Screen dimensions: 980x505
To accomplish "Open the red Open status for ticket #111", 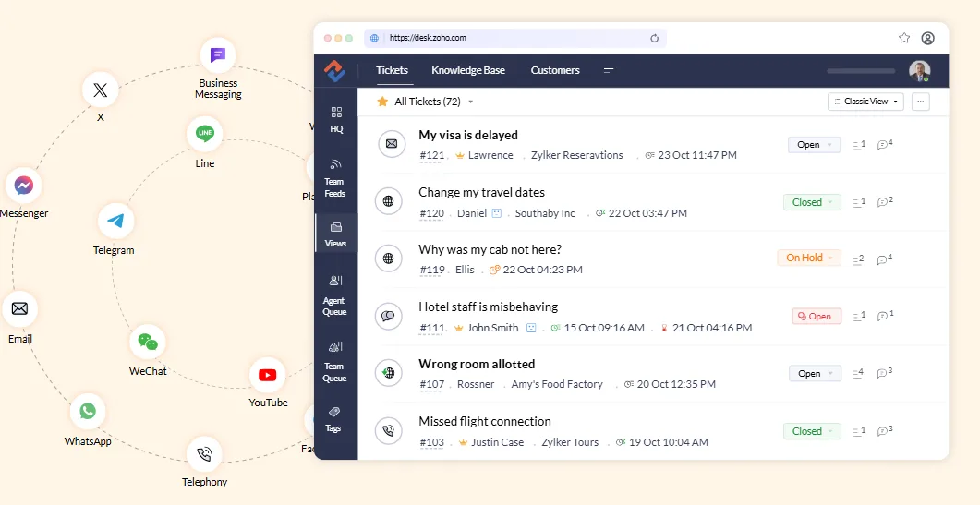I will pyautogui.click(x=817, y=317).
